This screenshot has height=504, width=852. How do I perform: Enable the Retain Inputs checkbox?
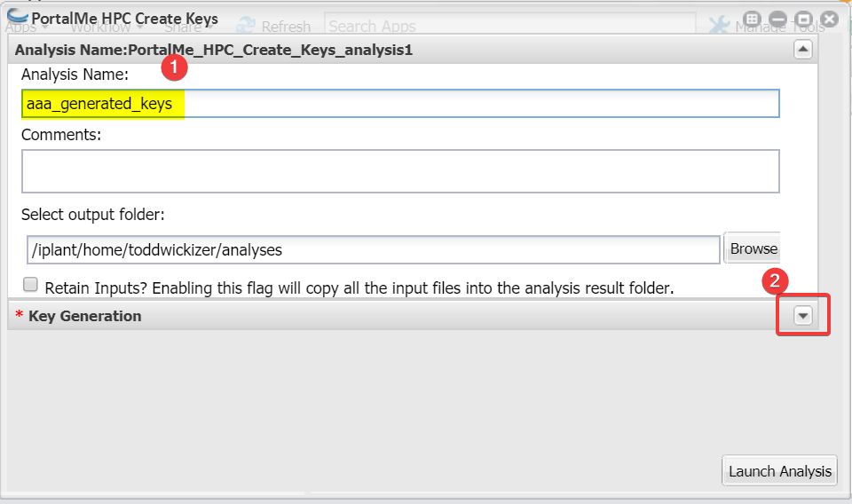(x=30, y=284)
